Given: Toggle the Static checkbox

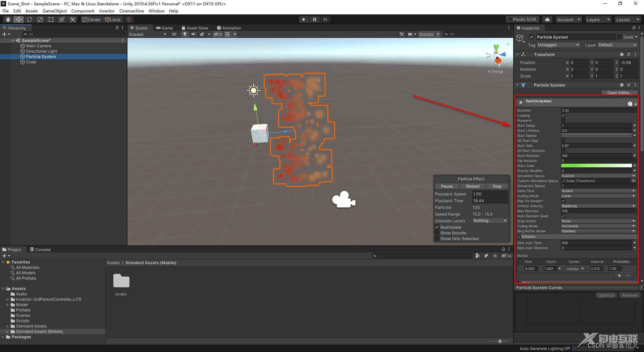Looking at the screenshot, I should coord(619,37).
